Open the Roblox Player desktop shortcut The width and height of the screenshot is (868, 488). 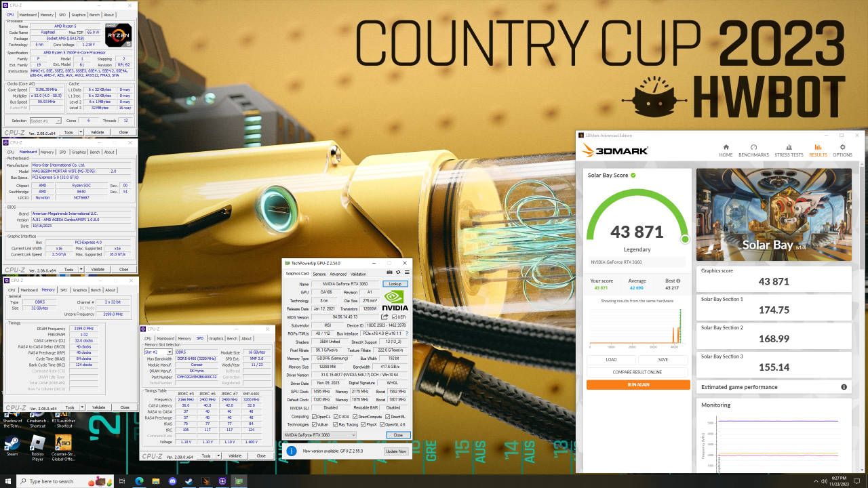point(37,448)
